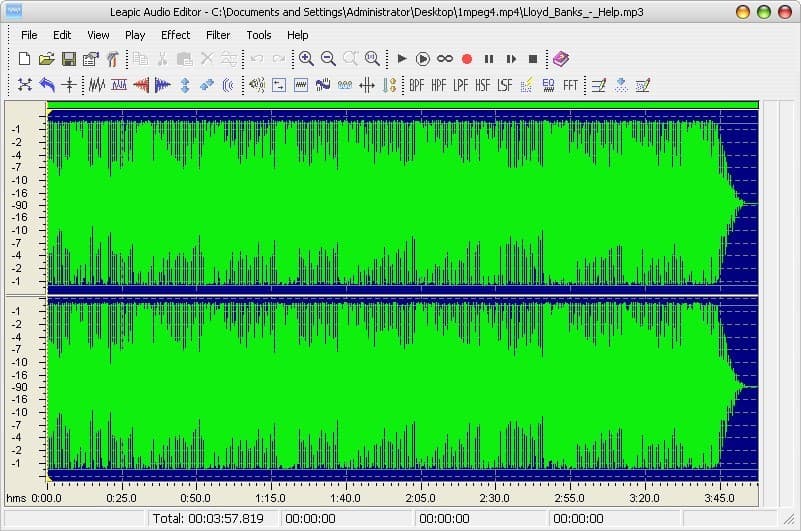Viewport: 801px width, 531px height.
Task: Open an audio file via the folder icon
Action: [x=46, y=59]
